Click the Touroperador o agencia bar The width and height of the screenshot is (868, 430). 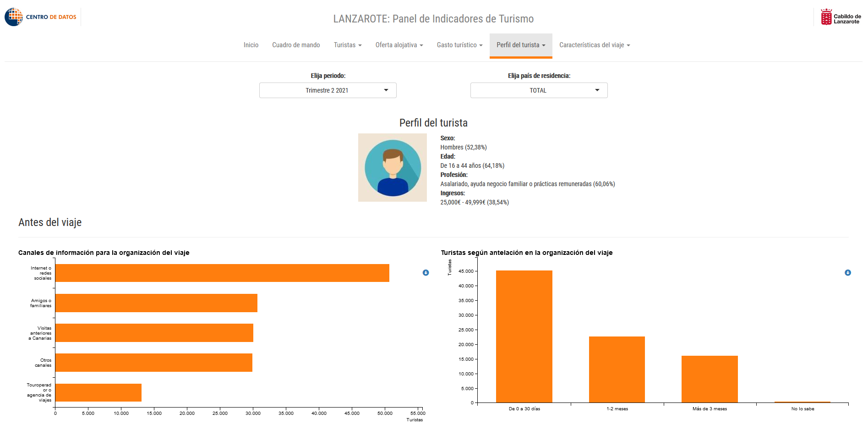coord(98,392)
